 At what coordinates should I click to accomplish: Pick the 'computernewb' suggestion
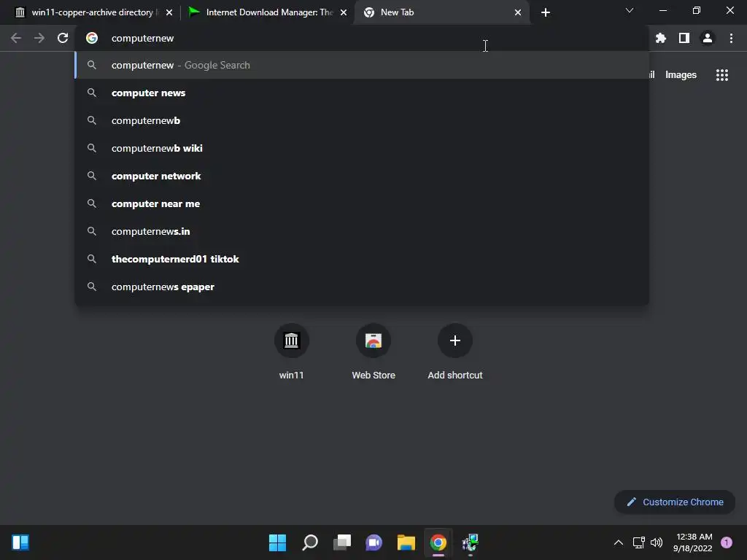362,120
